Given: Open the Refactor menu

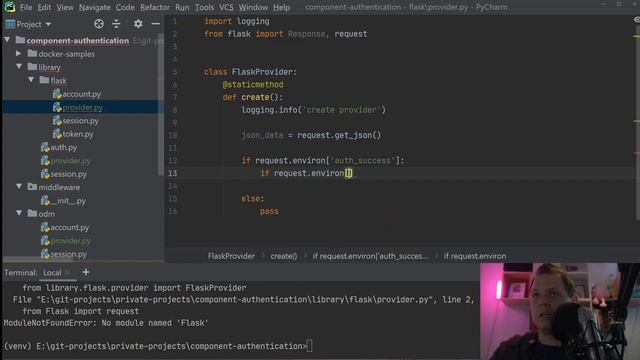Looking at the screenshot, I should (155, 7).
